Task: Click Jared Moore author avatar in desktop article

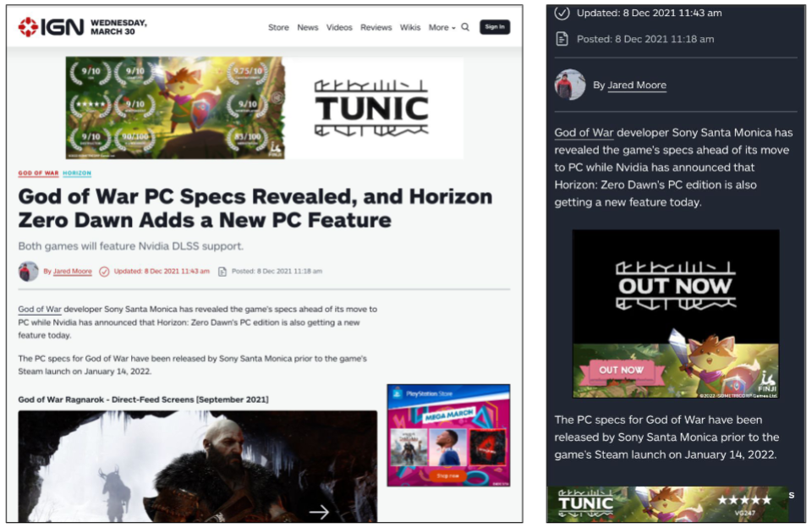Action: [28, 272]
